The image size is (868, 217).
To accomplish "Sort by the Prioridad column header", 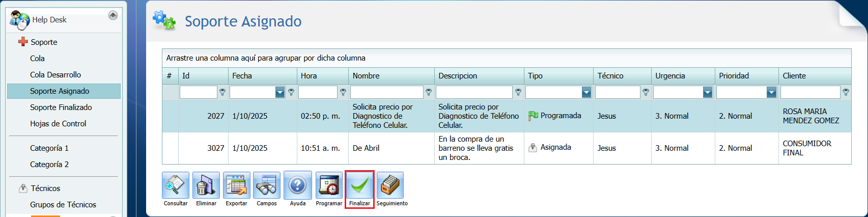I will tap(747, 76).
